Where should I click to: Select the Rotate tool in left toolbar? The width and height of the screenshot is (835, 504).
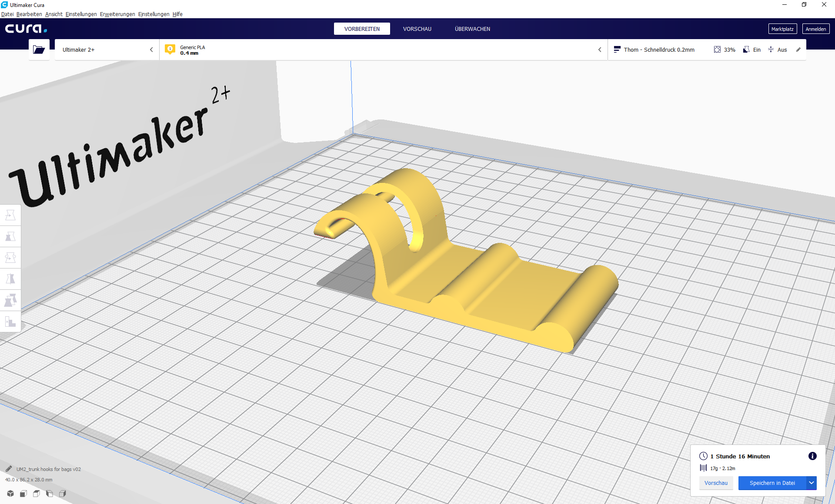click(x=10, y=258)
